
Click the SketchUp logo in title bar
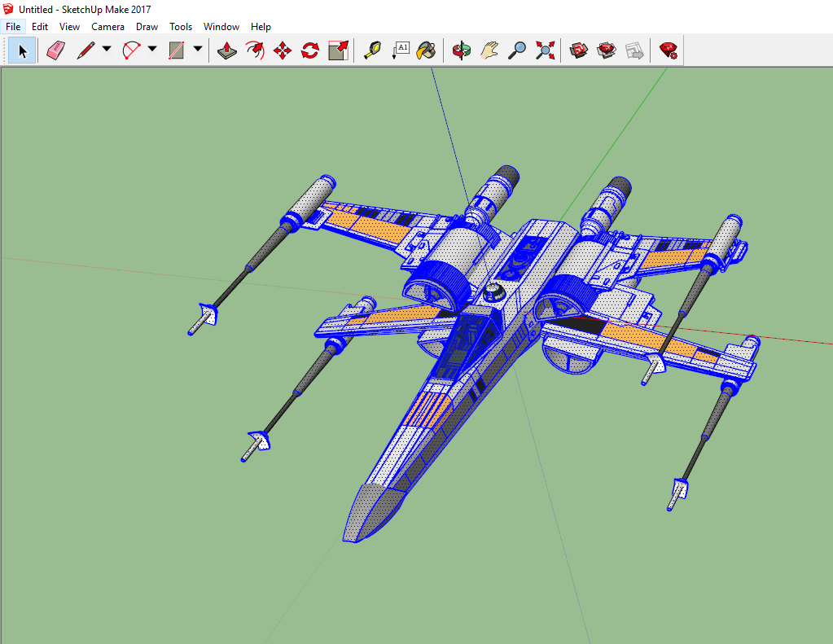tap(8, 9)
